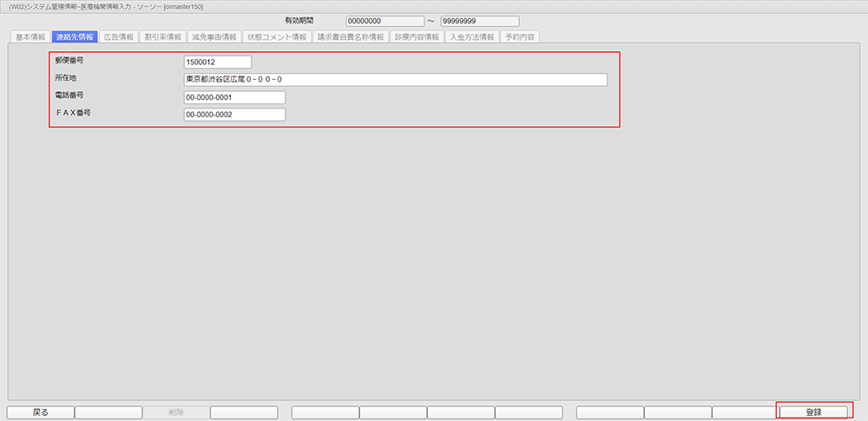This screenshot has height=421, width=868.
Task: Click the 有効期間 end date field 99999999
Action: [x=479, y=22]
